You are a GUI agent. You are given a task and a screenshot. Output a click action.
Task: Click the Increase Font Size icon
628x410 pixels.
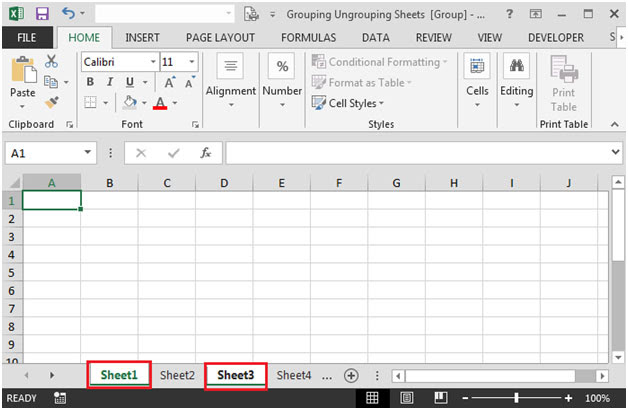170,82
